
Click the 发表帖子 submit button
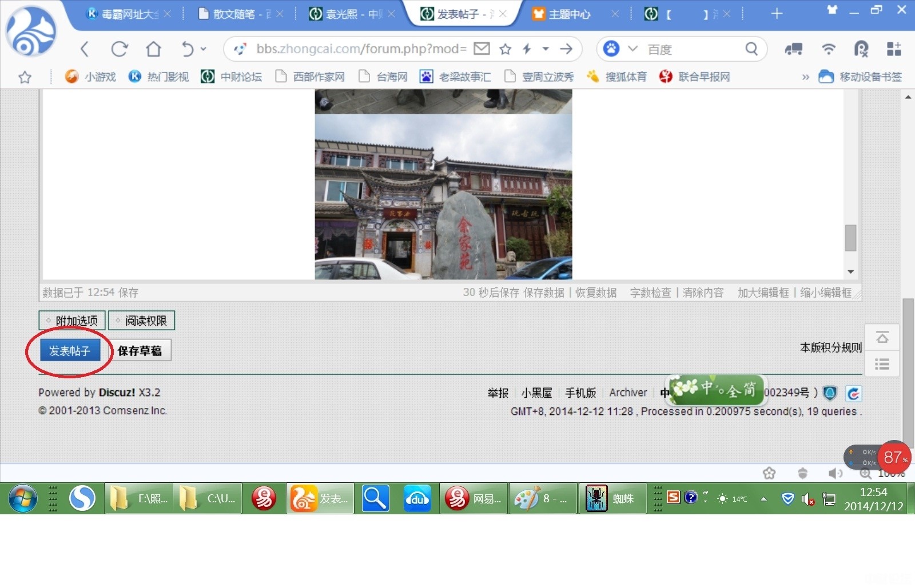70,351
